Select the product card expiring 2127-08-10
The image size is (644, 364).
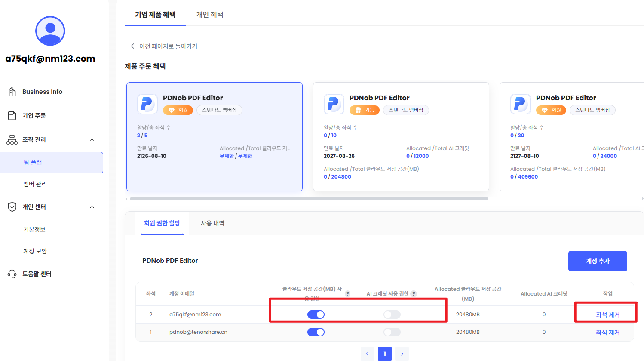click(572, 137)
